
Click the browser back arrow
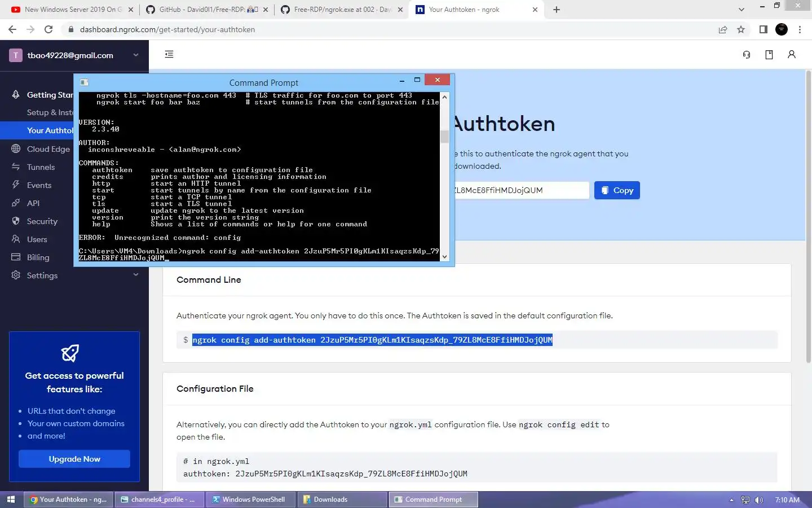click(x=12, y=29)
